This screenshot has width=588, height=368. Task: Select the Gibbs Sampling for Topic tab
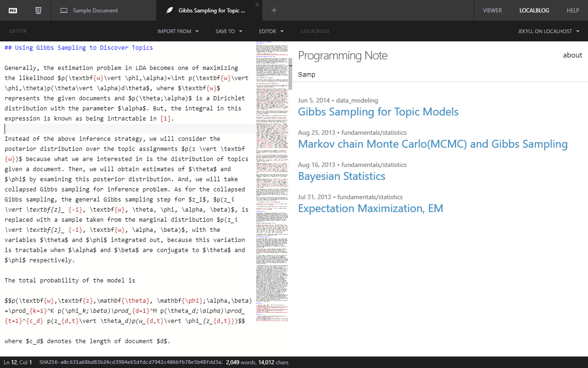(x=209, y=10)
